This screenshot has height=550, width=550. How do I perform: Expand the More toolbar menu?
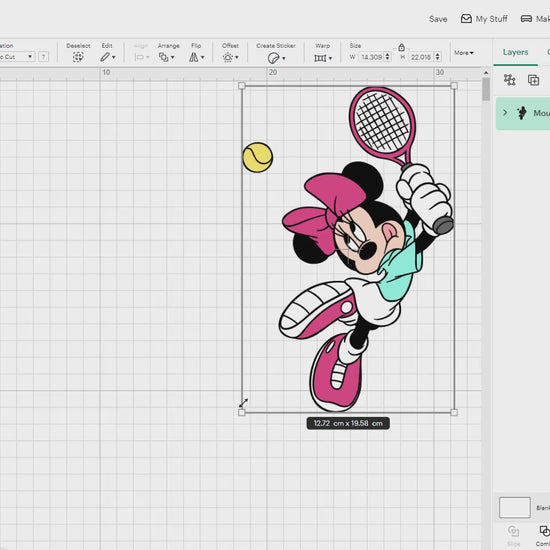click(x=464, y=53)
